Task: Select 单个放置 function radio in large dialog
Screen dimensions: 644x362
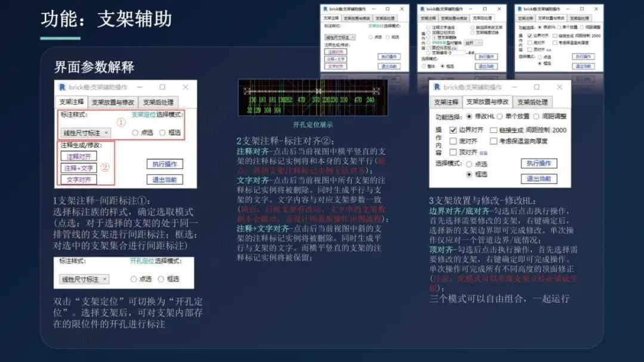Action: 500,117
